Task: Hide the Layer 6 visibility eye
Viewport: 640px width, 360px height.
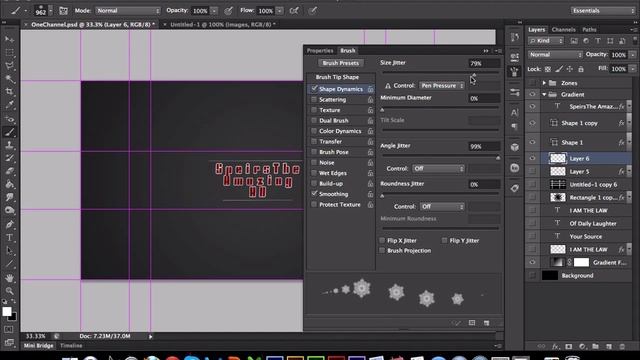Action: [x=532, y=158]
